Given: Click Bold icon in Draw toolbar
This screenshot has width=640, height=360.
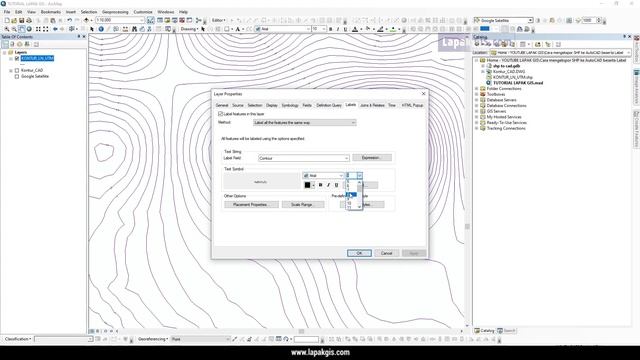Looking at the screenshot, I should (331, 29).
